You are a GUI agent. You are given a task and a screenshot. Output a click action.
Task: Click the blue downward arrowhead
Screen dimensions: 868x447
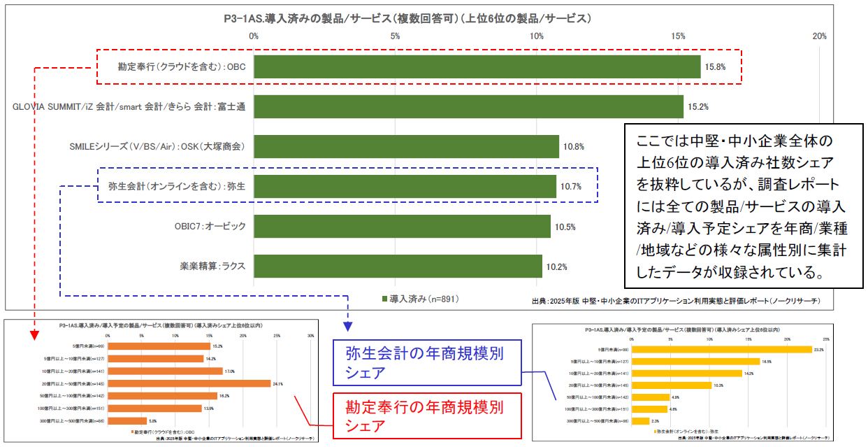348,326
